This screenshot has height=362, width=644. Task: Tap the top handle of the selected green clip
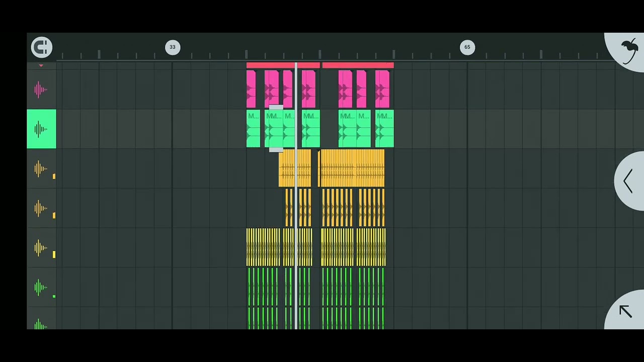click(x=276, y=107)
